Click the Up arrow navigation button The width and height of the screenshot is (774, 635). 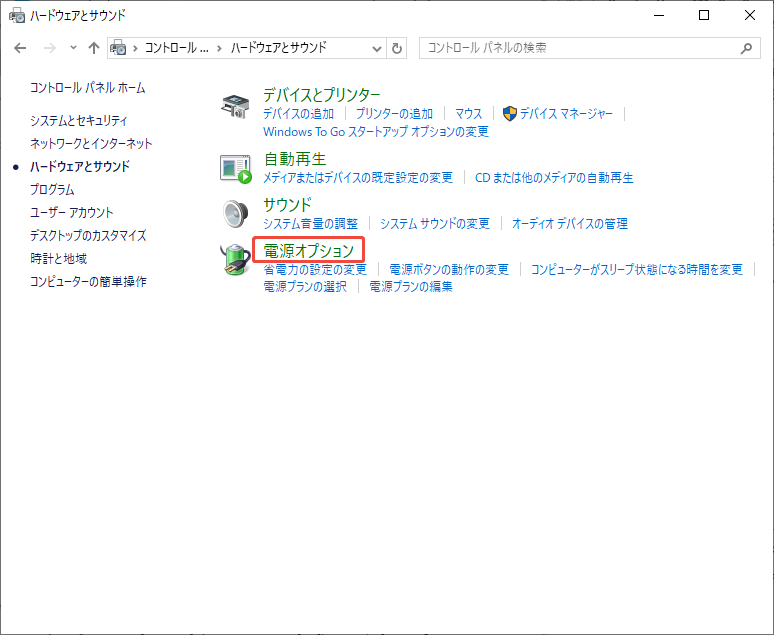(94, 48)
